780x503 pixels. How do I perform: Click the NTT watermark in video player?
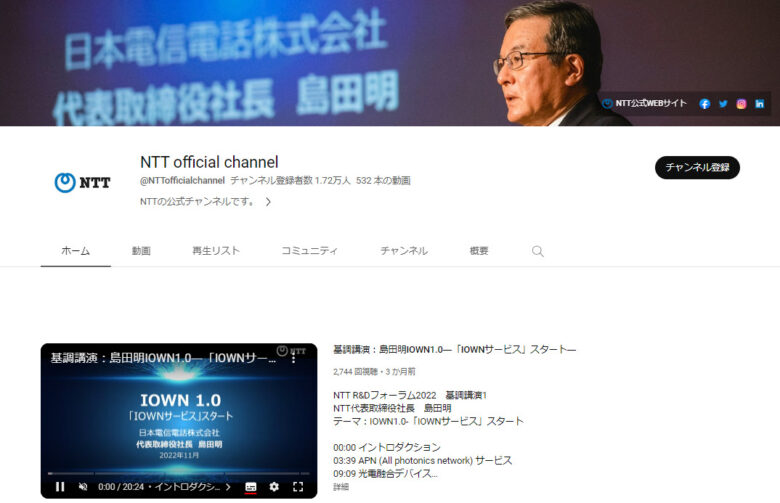(292, 351)
